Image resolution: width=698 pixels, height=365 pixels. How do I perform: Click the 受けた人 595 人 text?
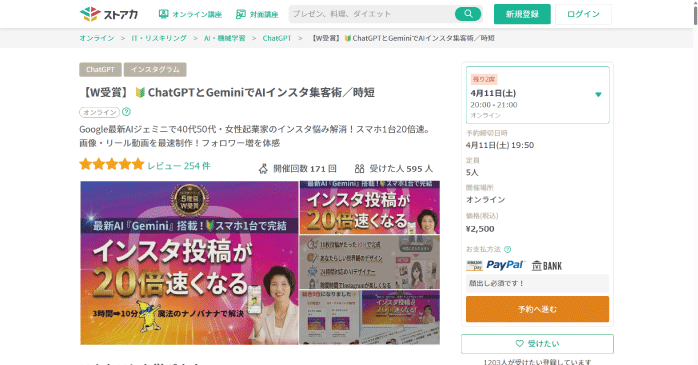pos(401,169)
